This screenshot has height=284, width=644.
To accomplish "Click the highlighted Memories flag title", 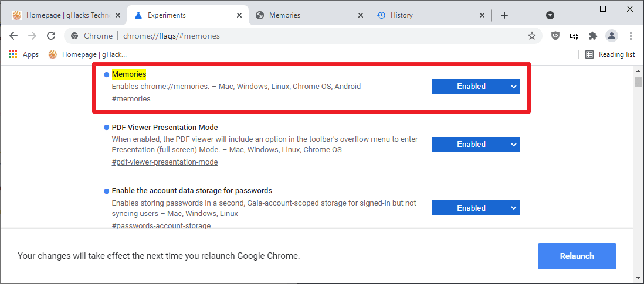I will [x=129, y=74].
